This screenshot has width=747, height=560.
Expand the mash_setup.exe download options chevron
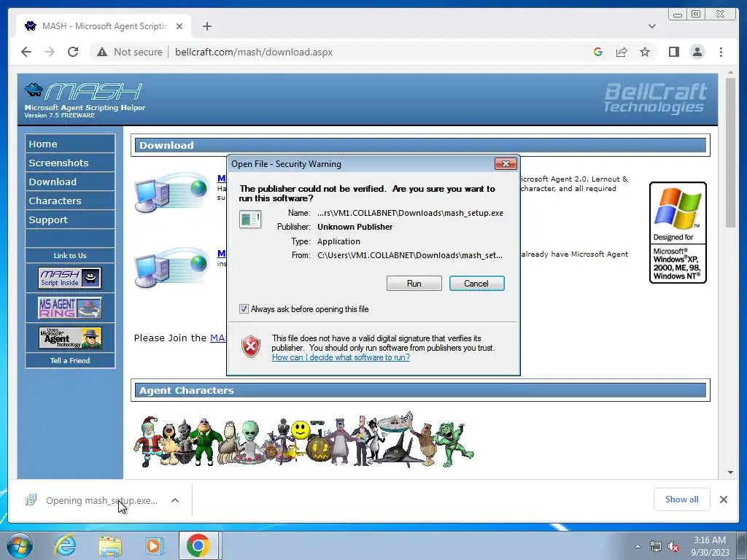pos(175,500)
